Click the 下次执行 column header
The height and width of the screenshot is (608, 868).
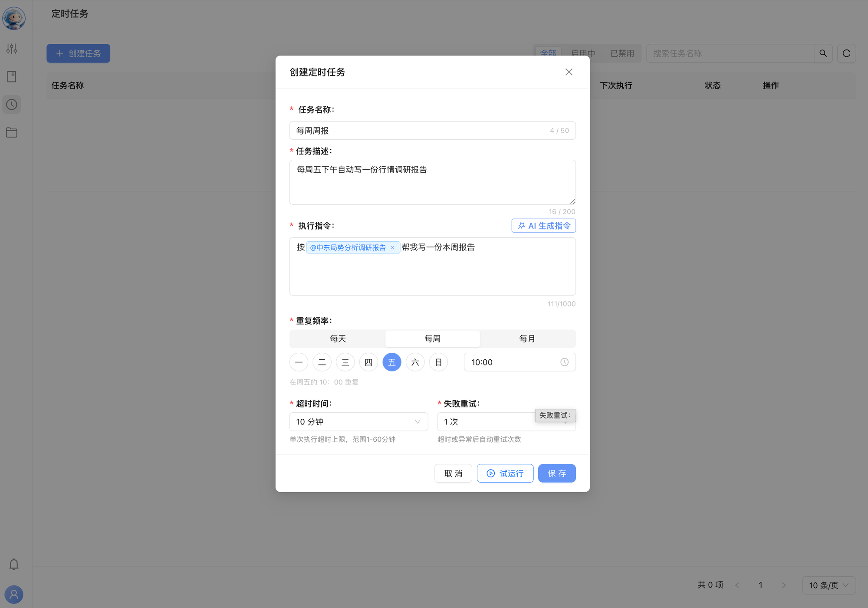[x=616, y=85]
